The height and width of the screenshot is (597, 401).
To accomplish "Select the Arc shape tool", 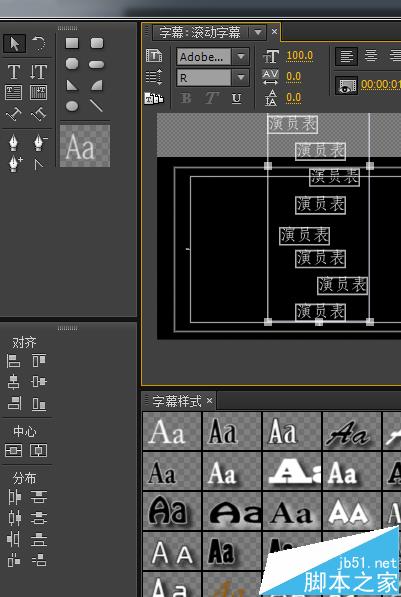I will coord(97,85).
